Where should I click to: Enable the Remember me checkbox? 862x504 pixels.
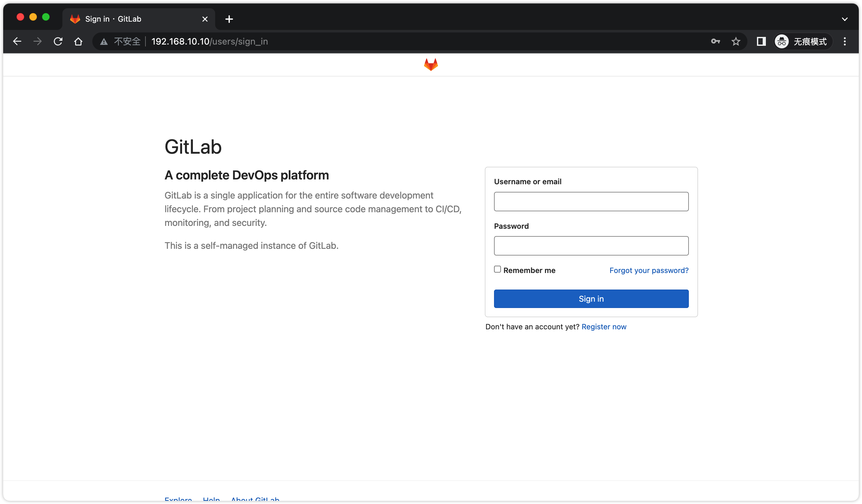pyautogui.click(x=497, y=269)
